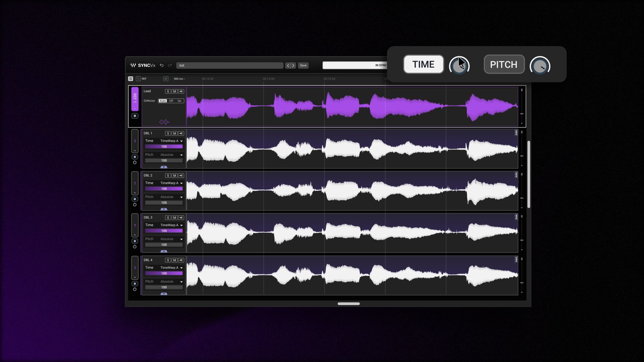Toggle DBL 4 power button
Image resolution: width=644 pixels, height=362 pixels.
[135, 289]
